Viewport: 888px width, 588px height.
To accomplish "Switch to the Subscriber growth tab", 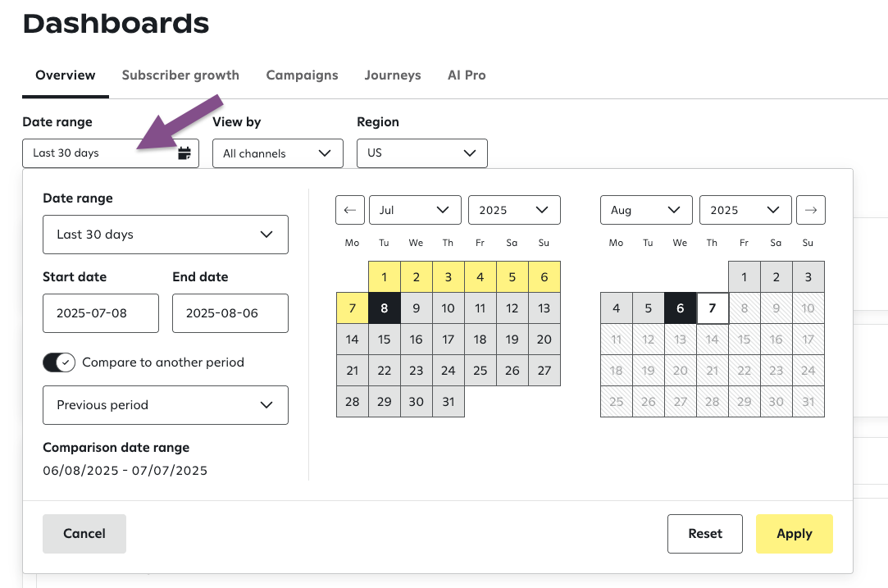I will point(180,75).
